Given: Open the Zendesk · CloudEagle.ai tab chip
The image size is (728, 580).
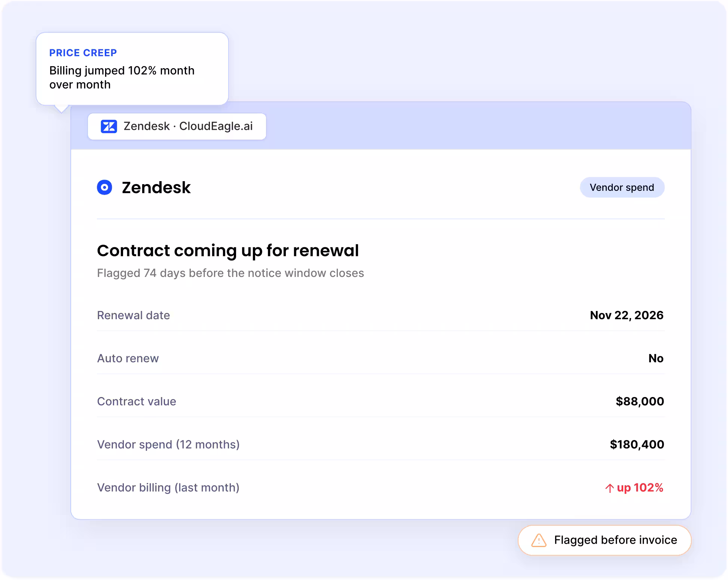Looking at the screenshot, I should [177, 126].
